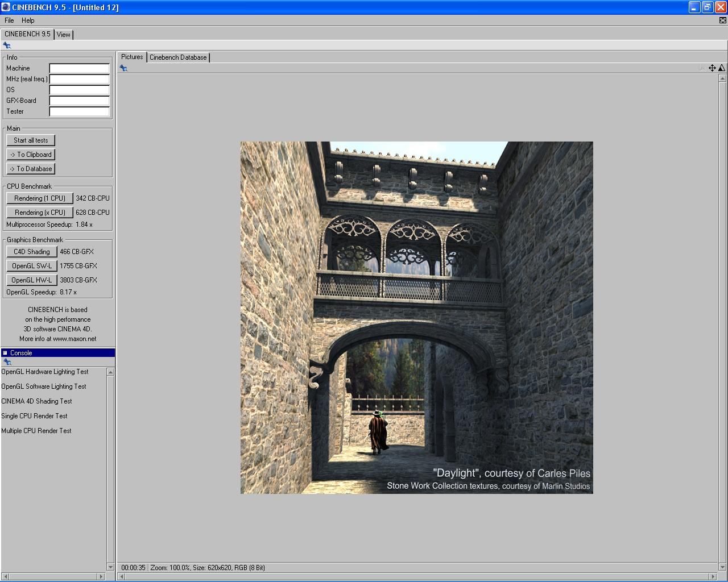Restore down the CINEBENCH window
728x582 pixels.
pos(708,7)
